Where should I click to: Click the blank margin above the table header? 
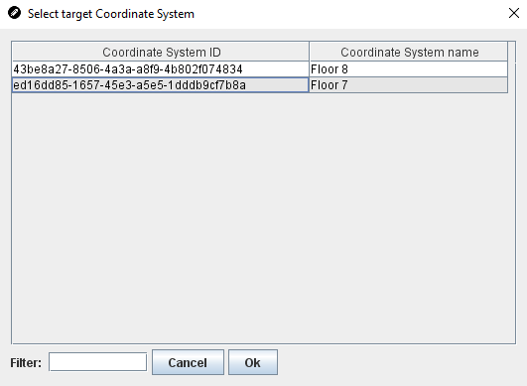(x=264, y=35)
